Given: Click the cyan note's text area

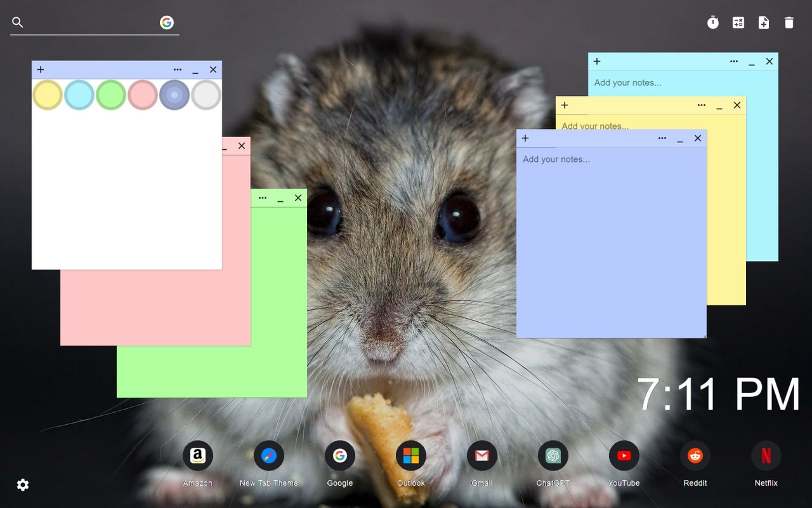Looking at the screenshot, I should pos(683,83).
